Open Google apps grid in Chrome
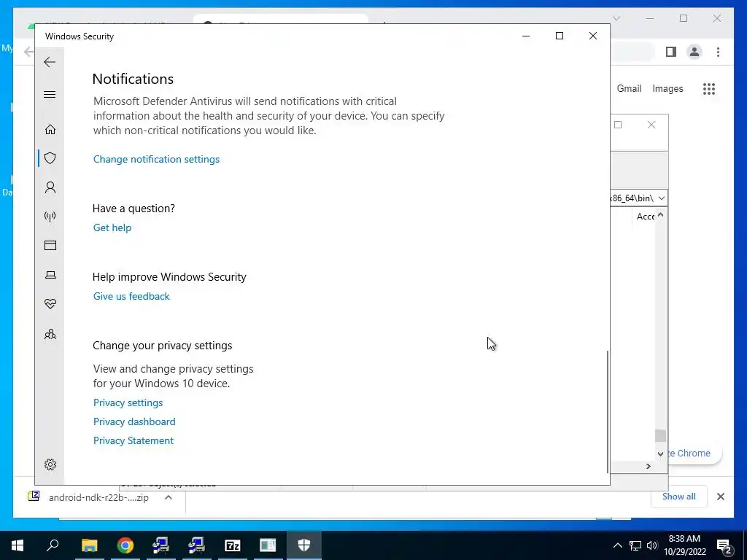 709,88
